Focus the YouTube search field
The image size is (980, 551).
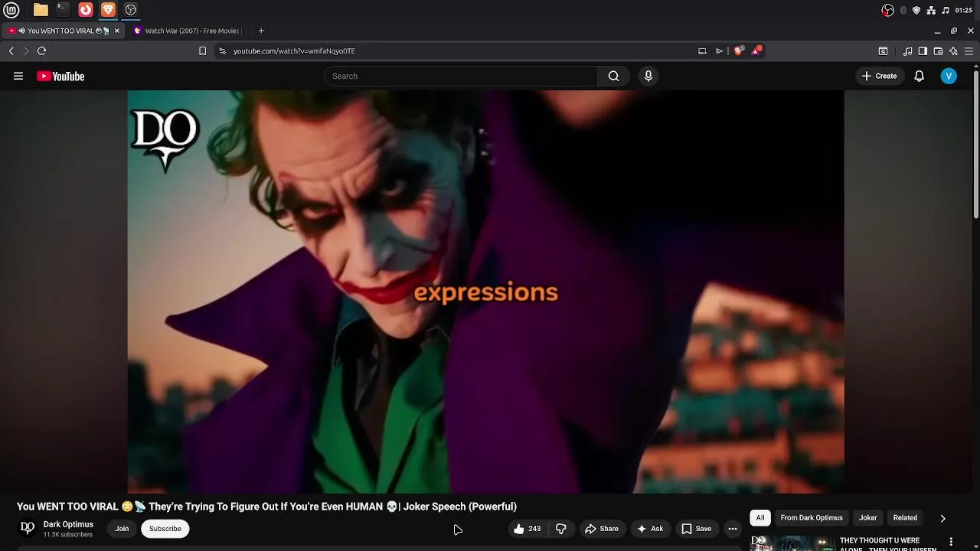tap(460, 76)
